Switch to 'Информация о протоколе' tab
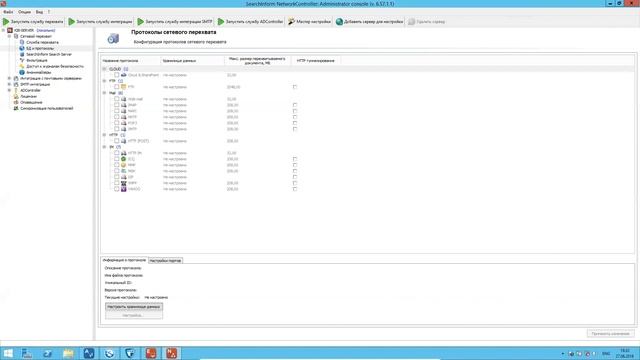The height and width of the screenshot is (360, 640). click(x=124, y=260)
